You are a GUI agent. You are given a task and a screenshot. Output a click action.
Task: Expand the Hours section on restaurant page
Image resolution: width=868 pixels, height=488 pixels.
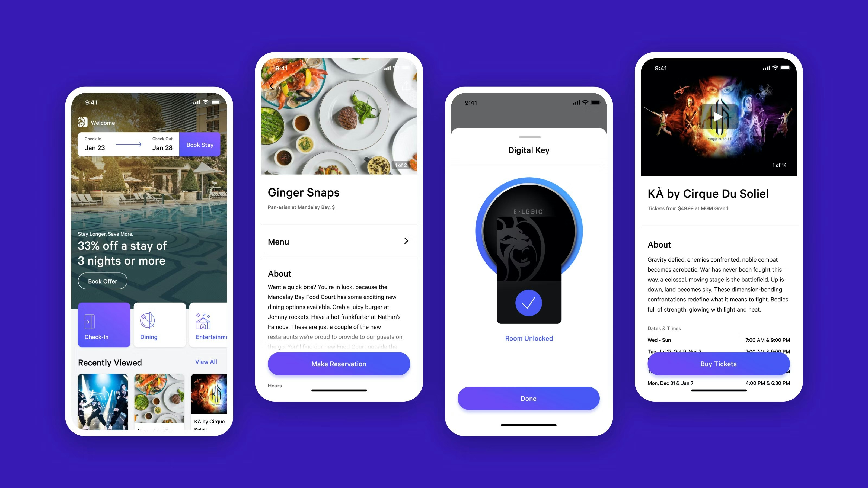coord(275,385)
